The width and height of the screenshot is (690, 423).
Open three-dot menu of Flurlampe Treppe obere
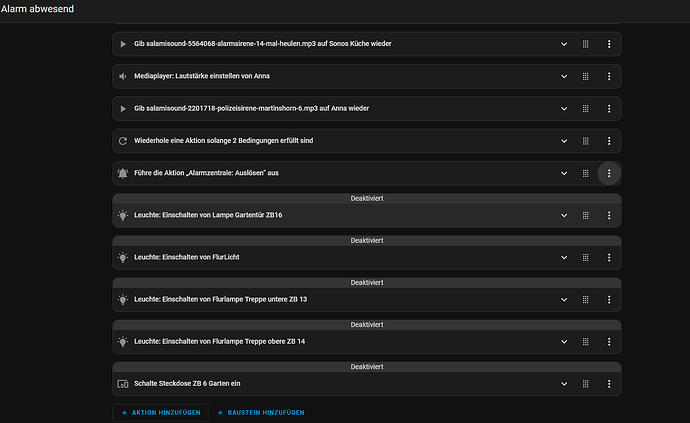609,342
